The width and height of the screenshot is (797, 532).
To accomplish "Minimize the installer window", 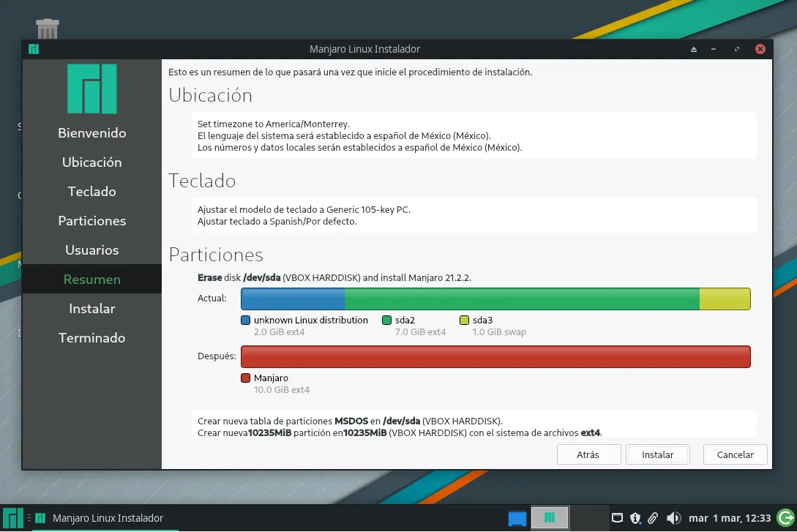I will coord(714,49).
